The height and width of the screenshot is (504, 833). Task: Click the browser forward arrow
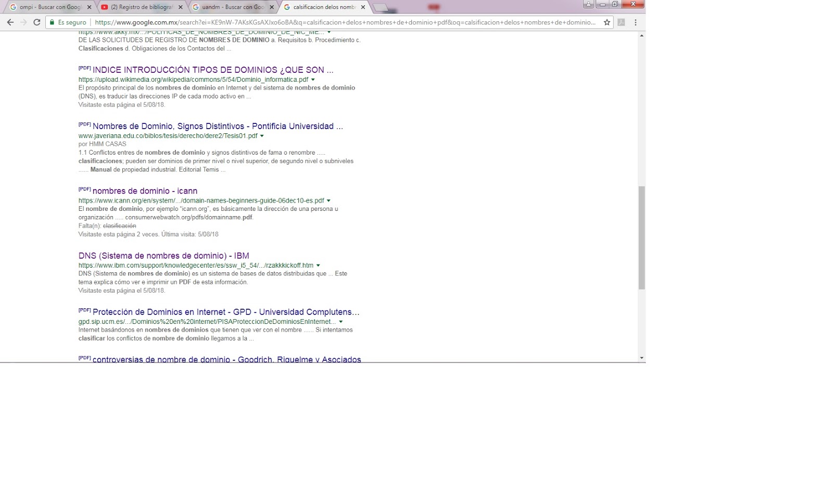pyautogui.click(x=23, y=22)
